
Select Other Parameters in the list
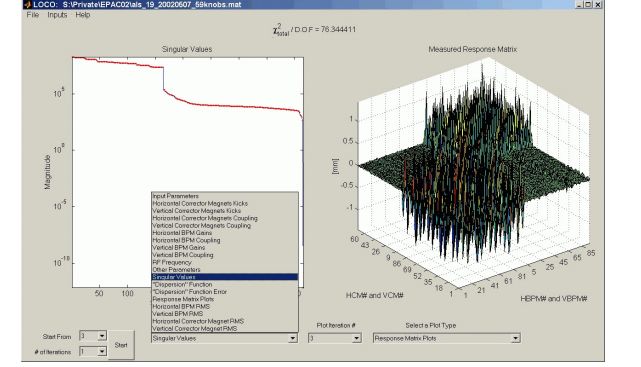coord(224,270)
